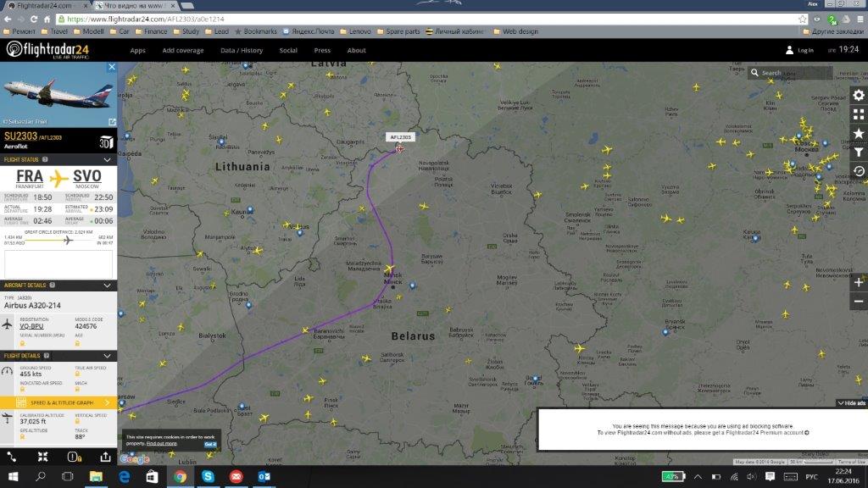
Task: Dismiss the cookie notice button
Action: click(x=210, y=444)
